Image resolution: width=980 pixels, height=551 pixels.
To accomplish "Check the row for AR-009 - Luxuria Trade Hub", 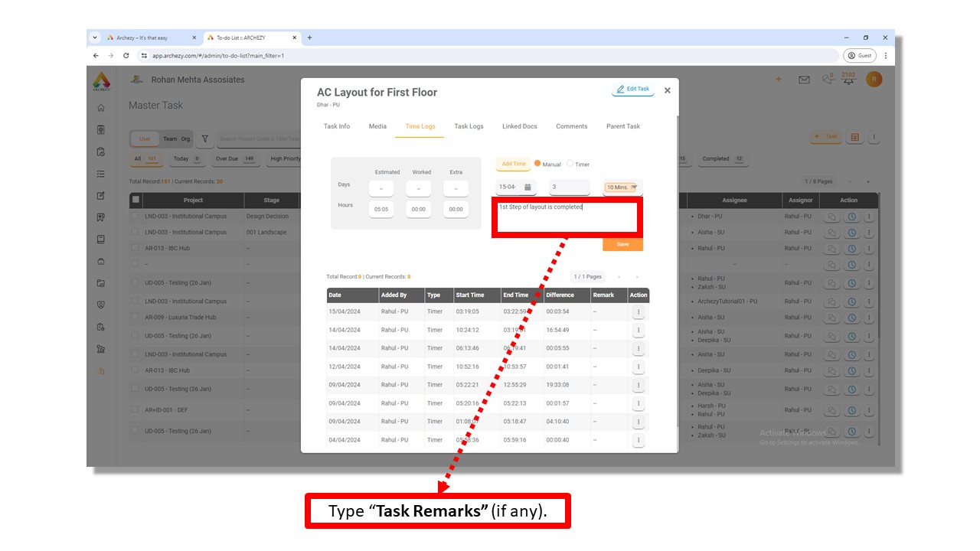I will [x=136, y=317].
